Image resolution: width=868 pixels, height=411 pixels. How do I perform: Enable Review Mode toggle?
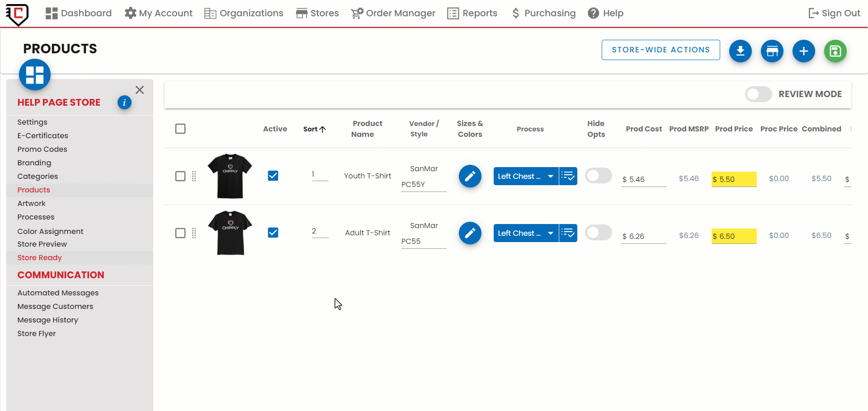click(x=758, y=94)
